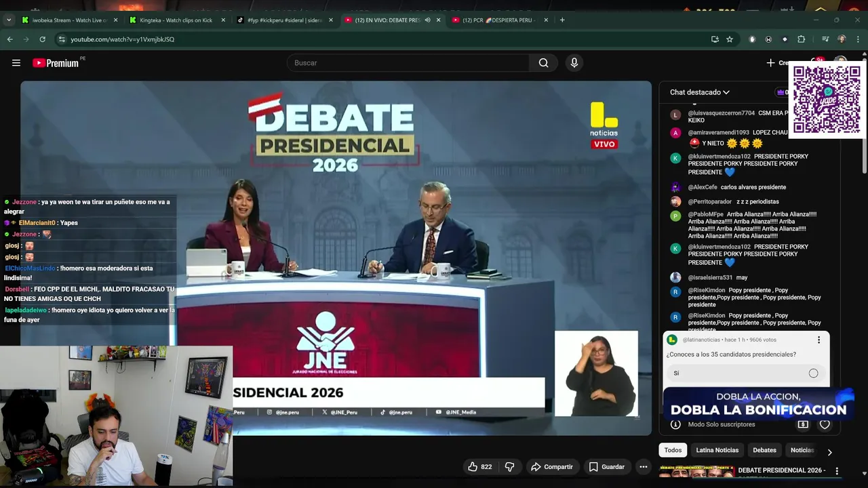Click chat user @Perritoparador message
The width and height of the screenshot is (868, 488).
(x=757, y=202)
